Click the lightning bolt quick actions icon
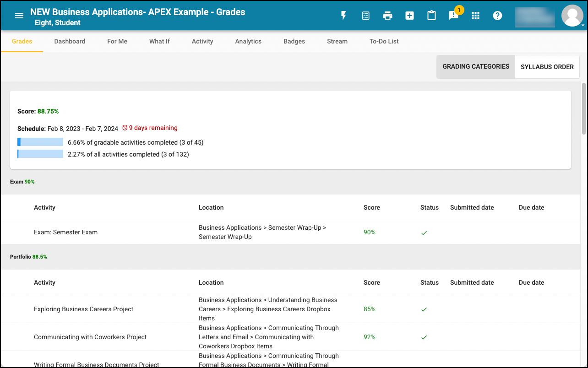 (343, 16)
